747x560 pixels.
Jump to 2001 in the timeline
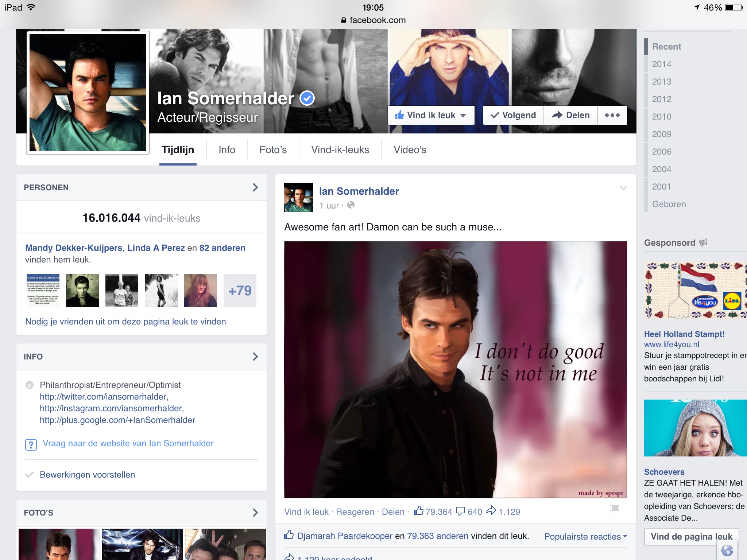tap(661, 187)
